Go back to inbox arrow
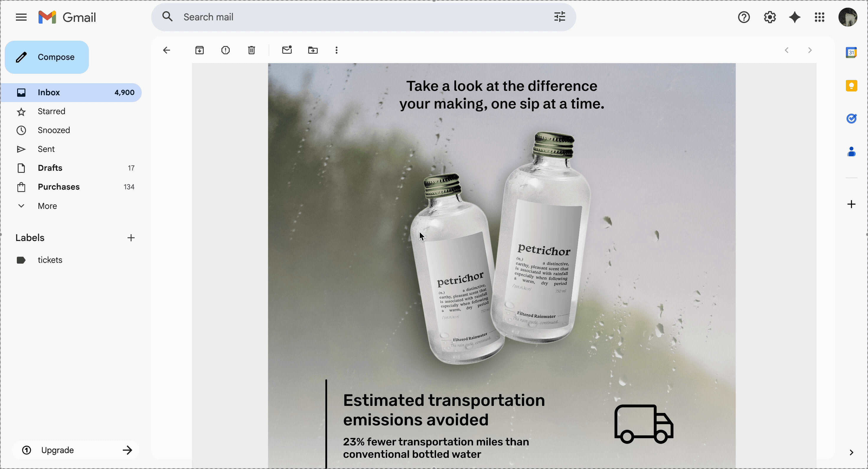 tap(167, 50)
